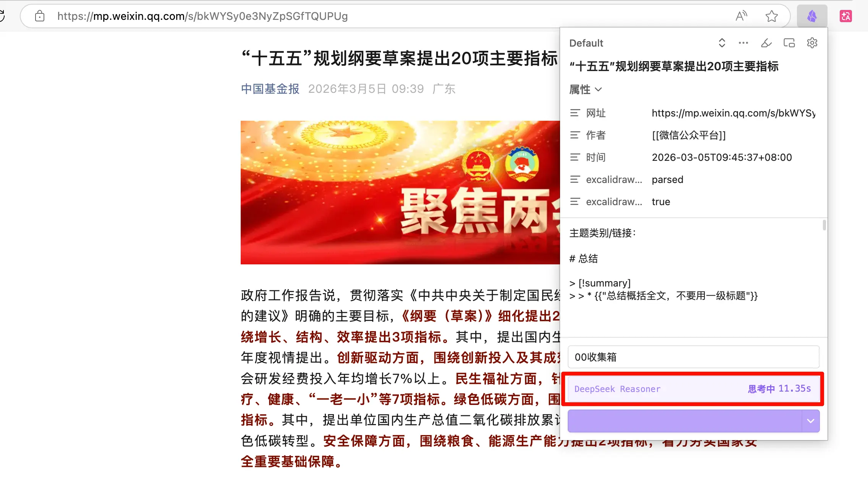Click the embedded-window icon beside the gear
Image resolution: width=868 pixels, height=489 pixels.
(789, 43)
